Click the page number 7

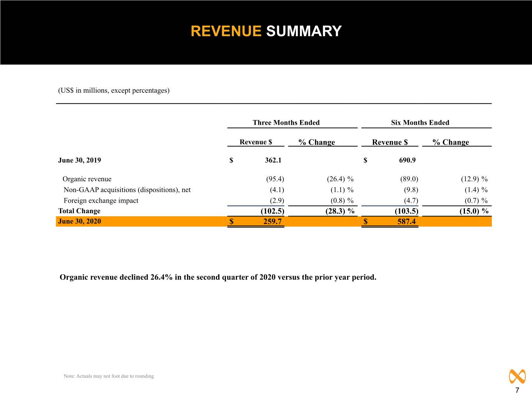pos(517,391)
